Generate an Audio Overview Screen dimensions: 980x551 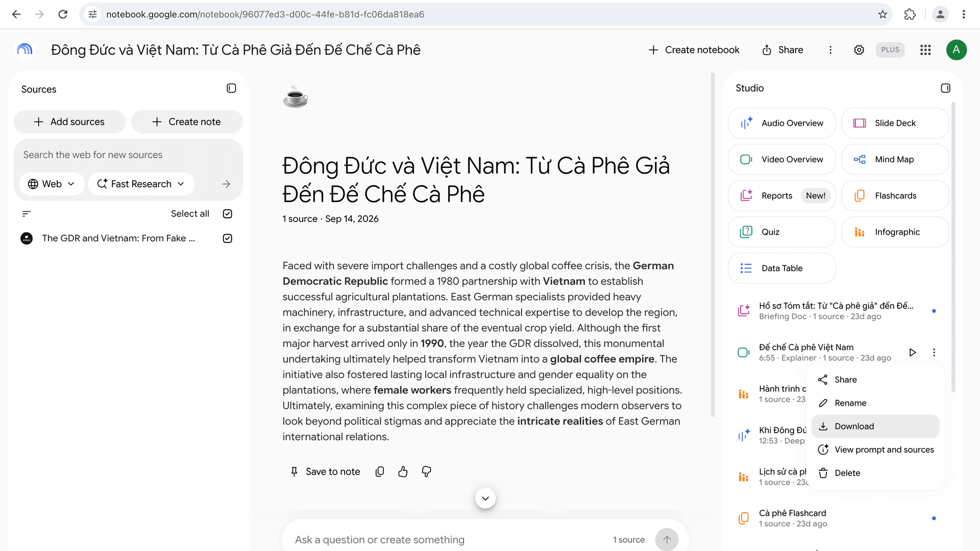[782, 123]
